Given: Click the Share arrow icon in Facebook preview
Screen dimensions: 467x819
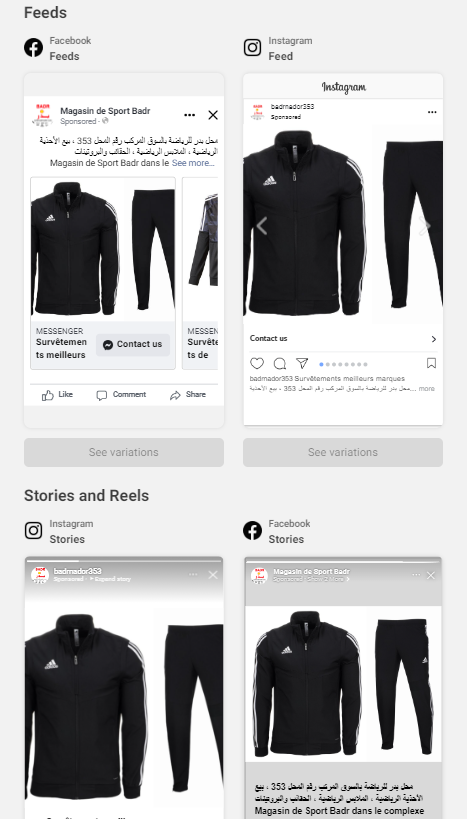Looking at the screenshot, I should coord(175,395).
